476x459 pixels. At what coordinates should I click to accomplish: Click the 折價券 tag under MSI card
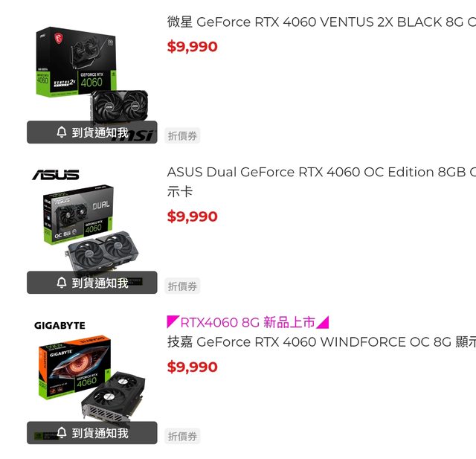[182, 135]
